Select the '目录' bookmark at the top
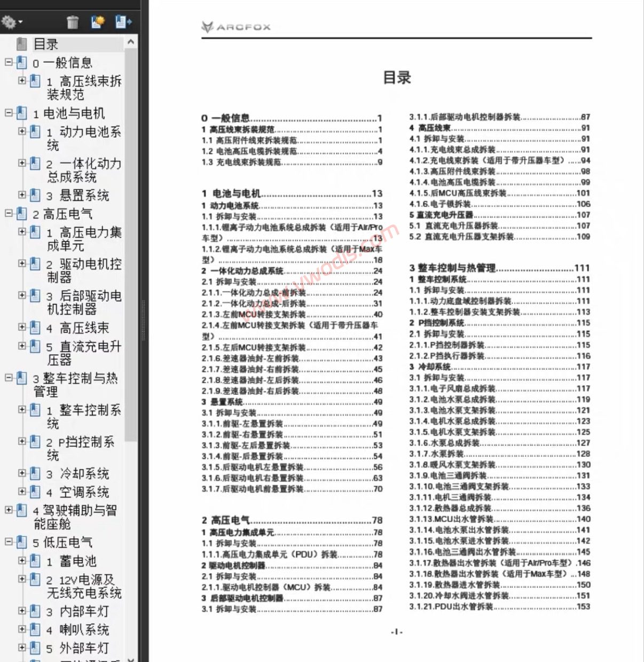Viewport: 644px width, 662px height. [46, 44]
